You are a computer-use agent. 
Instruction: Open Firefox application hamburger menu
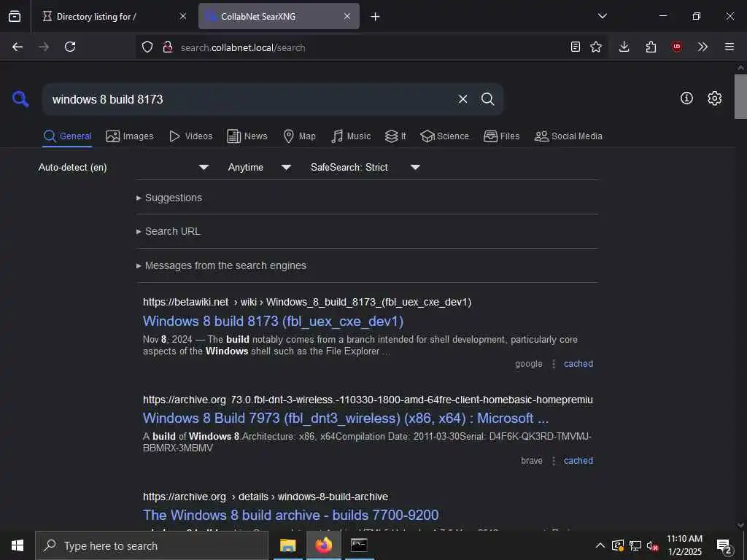[729, 47]
